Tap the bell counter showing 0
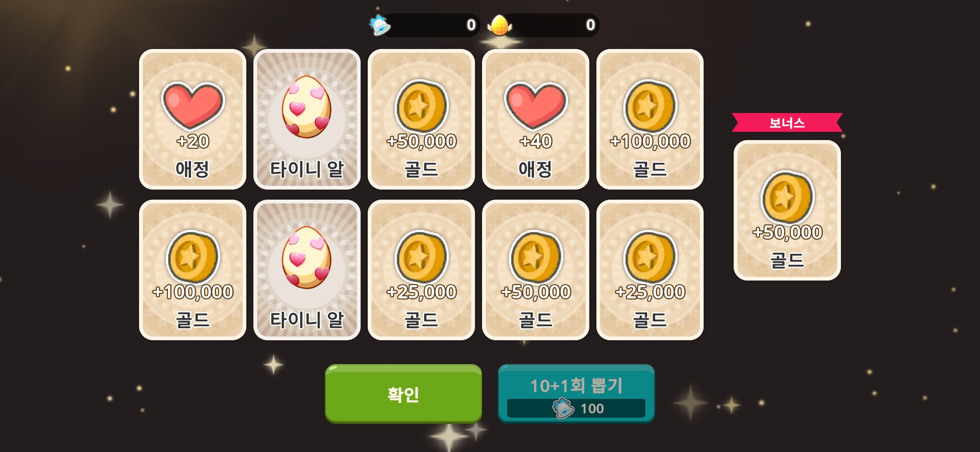The image size is (980, 452). tap(431, 25)
